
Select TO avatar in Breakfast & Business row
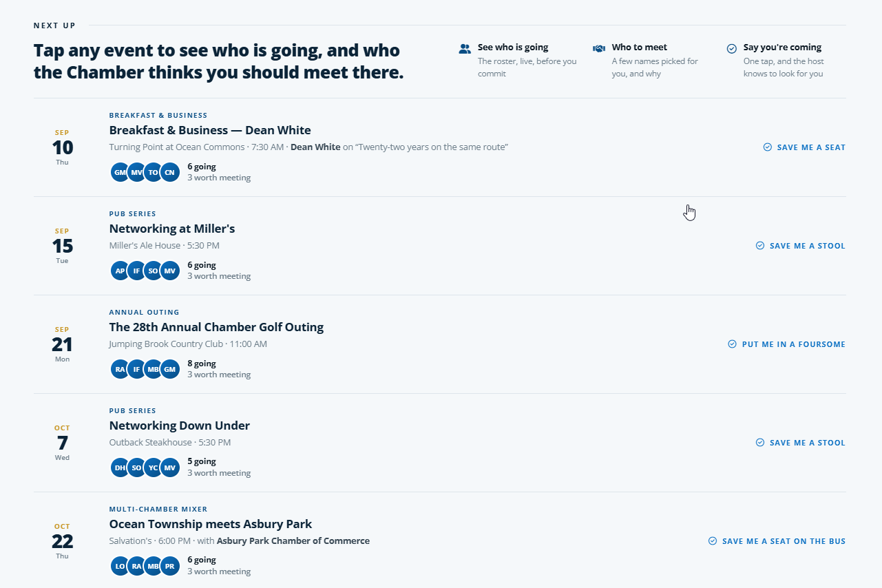coord(154,172)
